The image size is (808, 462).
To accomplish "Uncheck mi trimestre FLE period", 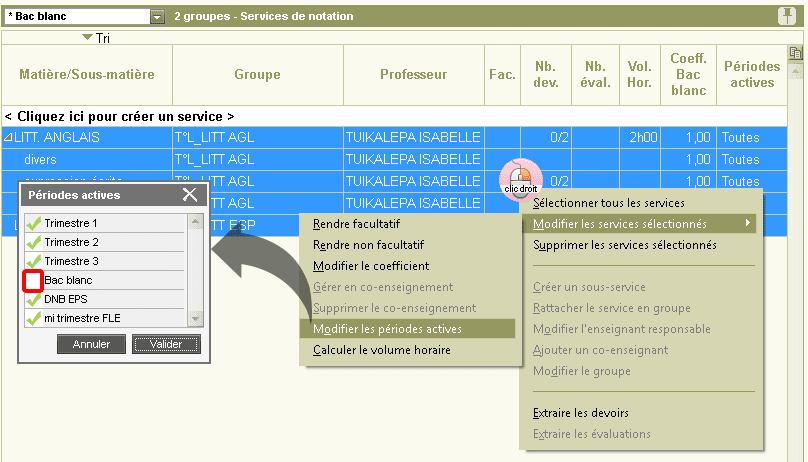I will tap(34, 318).
